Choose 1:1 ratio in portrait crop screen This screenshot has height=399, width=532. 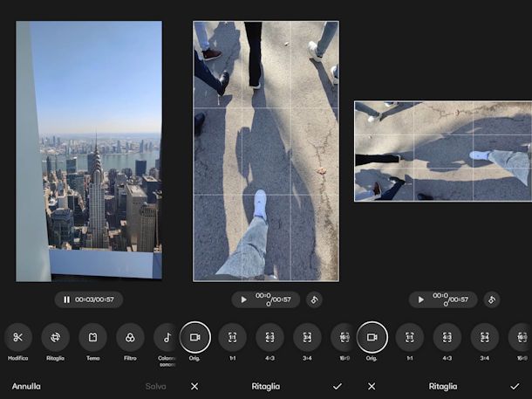(232, 337)
